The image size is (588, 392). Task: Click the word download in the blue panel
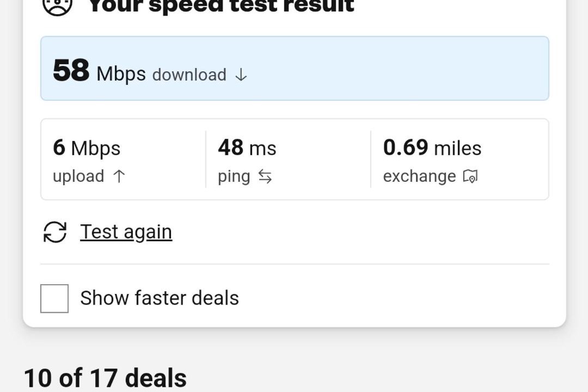pos(189,75)
